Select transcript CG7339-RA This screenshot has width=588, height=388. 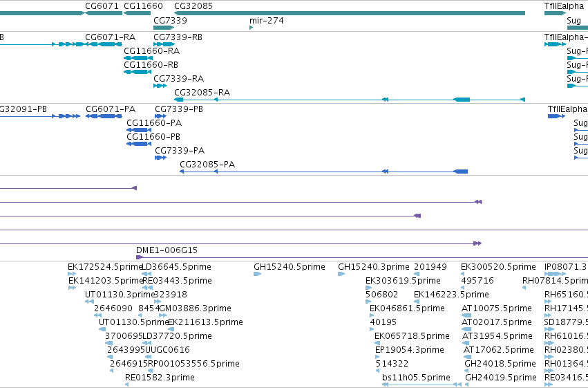point(178,79)
